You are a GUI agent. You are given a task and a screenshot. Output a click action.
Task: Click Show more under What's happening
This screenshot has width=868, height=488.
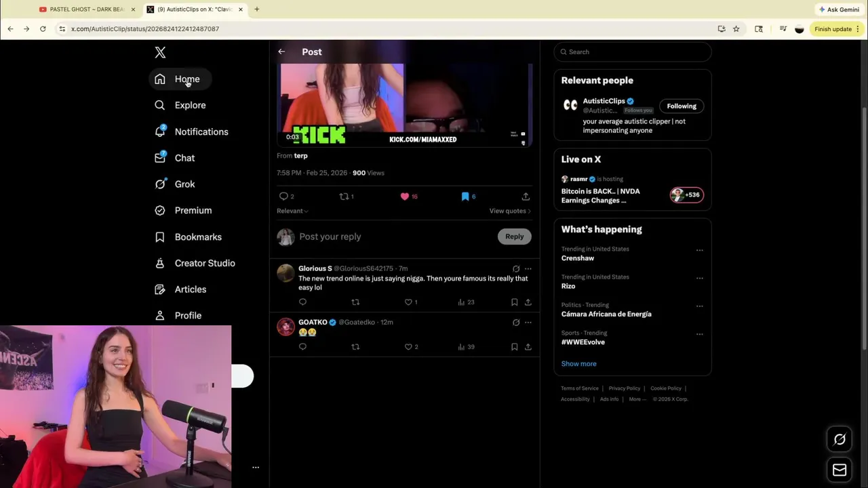(x=578, y=364)
